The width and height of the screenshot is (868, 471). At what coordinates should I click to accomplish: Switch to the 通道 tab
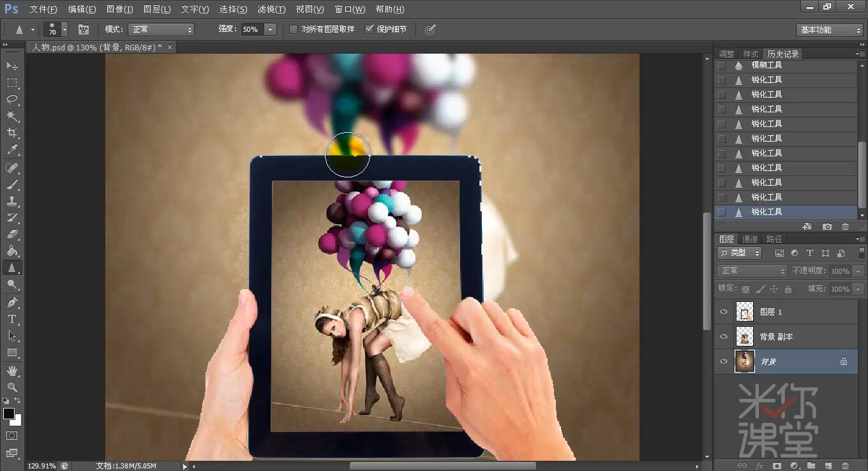pos(750,239)
